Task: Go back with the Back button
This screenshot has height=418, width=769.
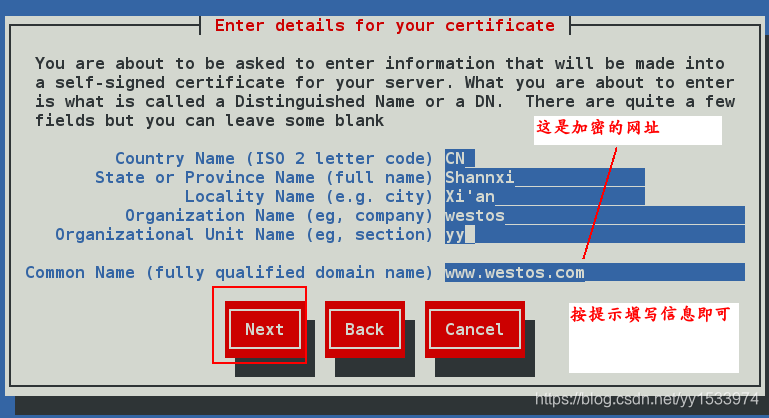Action: [364, 329]
